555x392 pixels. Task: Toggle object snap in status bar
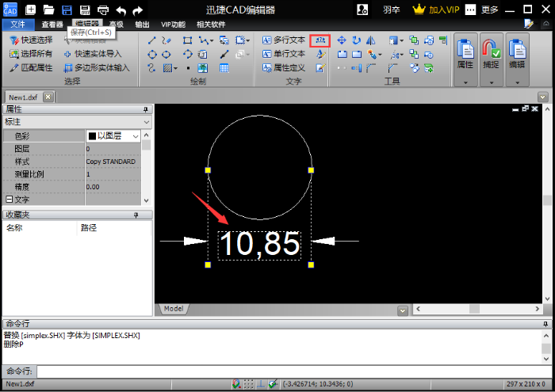[236, 384]
